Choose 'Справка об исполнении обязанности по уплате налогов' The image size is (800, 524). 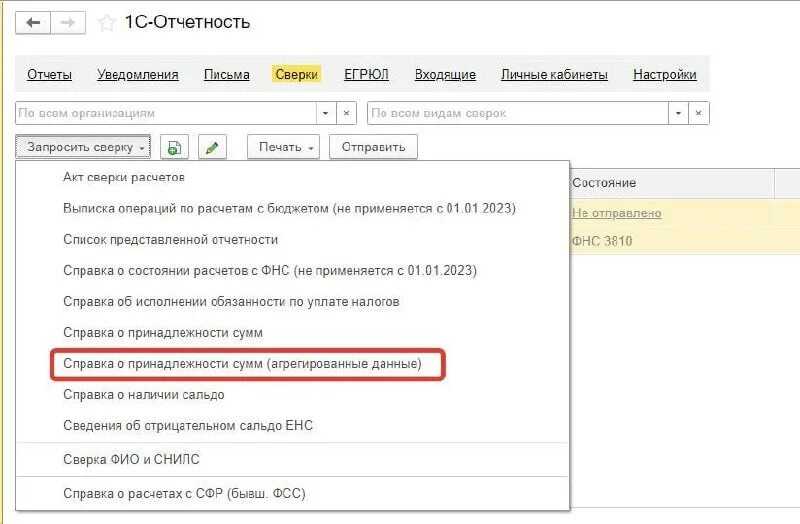(x=292, y=302)
